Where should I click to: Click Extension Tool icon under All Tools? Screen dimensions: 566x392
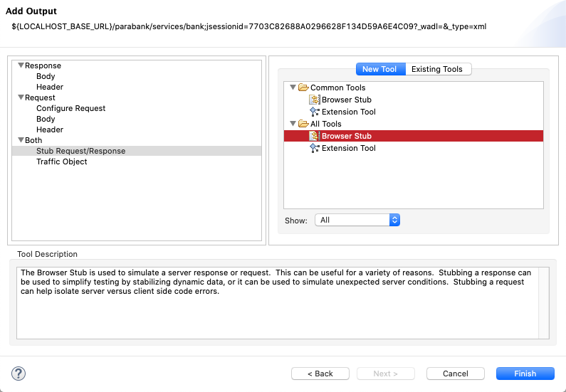tap(315, 148)
